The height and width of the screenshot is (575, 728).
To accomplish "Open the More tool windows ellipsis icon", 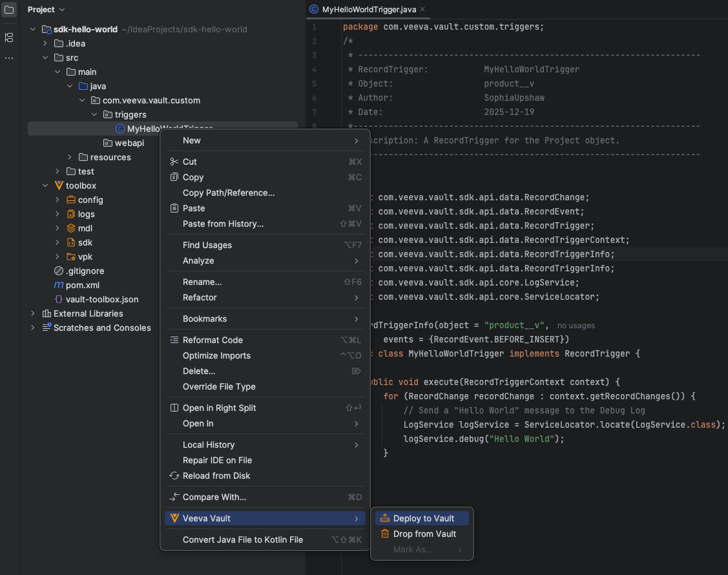I will (9, 58).
